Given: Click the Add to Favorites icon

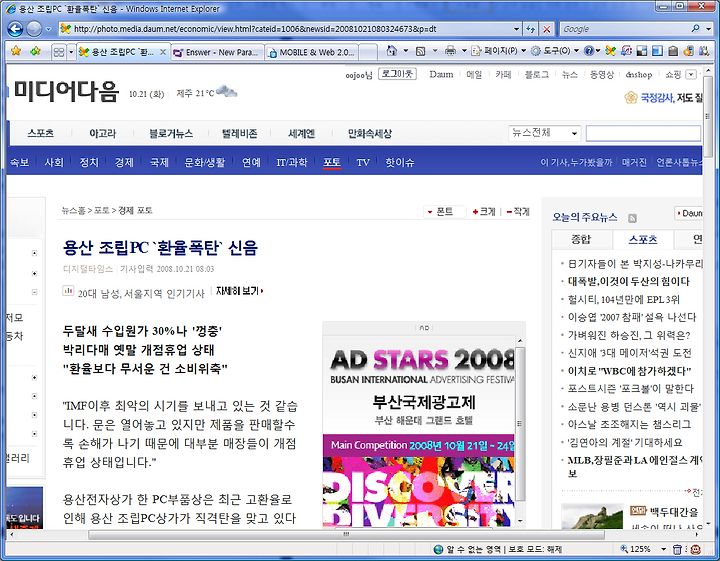Looking at the screenshot, I should (35, 51).
